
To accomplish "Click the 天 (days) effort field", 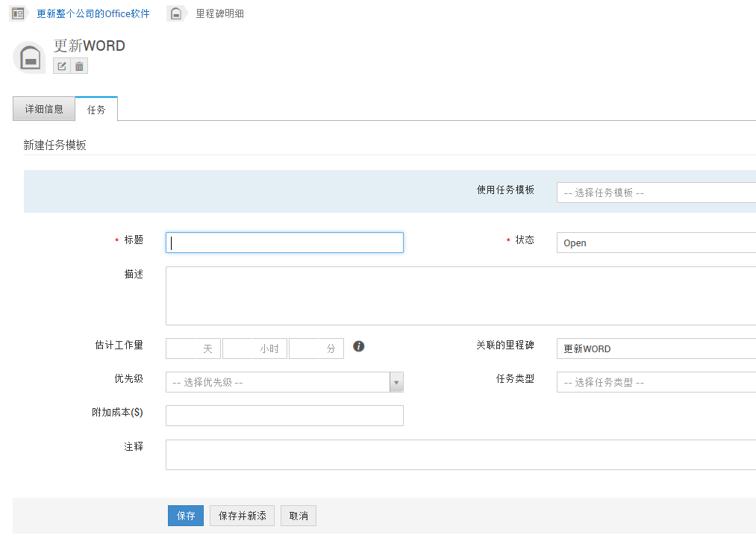I will [193, 348].
